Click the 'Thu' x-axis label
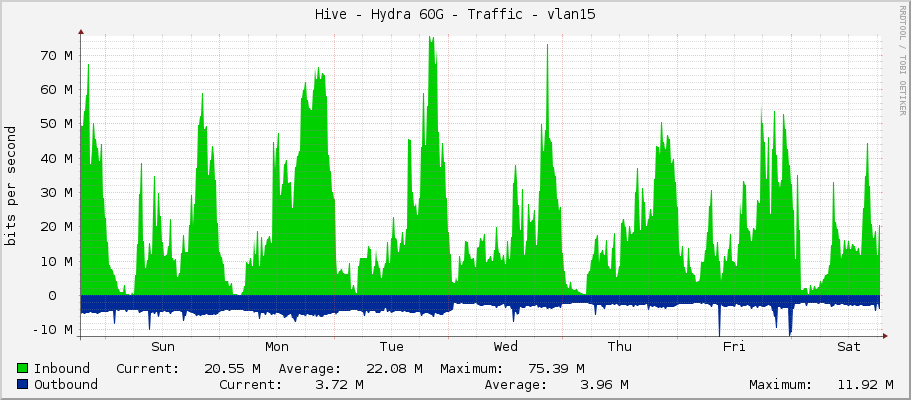911x400 pixels. [620, 347]
